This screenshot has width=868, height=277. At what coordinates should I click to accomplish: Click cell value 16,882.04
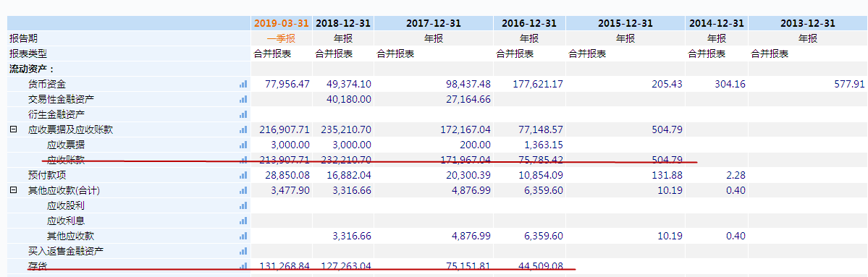click(349, 175)
